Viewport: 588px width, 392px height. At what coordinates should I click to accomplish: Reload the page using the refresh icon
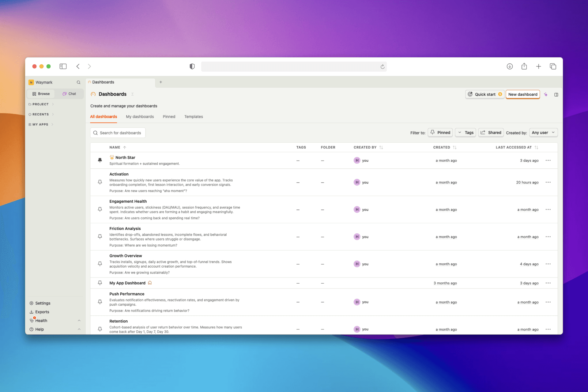(x=382, y=67)
